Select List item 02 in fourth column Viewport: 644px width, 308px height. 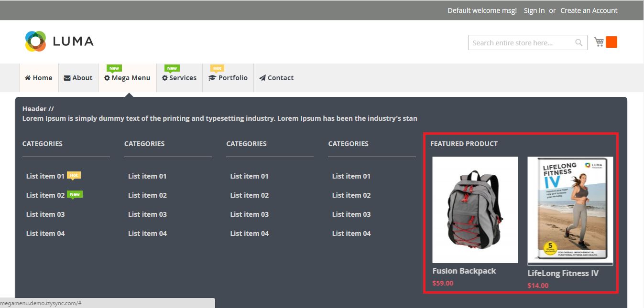pyautogui.click(x=351, y=195)
